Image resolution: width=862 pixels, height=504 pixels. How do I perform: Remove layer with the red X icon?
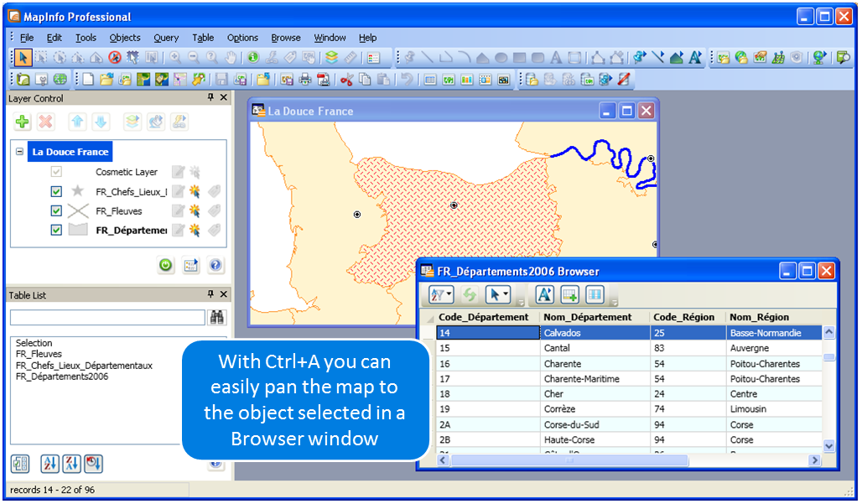coord(45,122)
